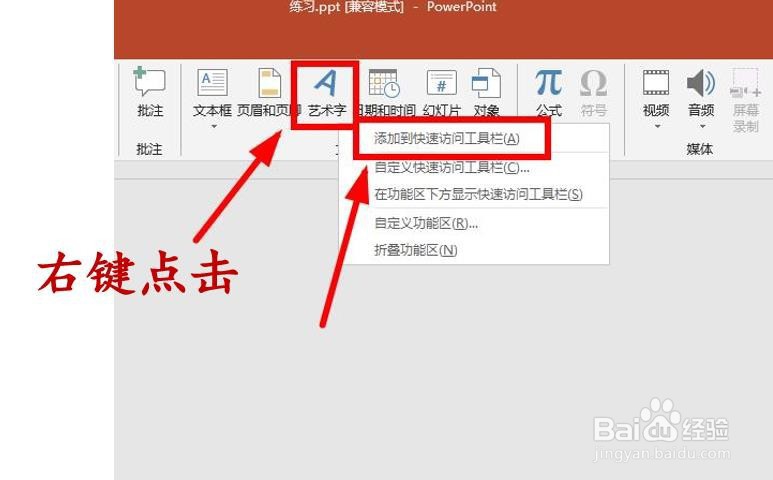Insert an embedded 对象 object
The image size is (773, 480).
pyautogui.click(x=487, y=92)
